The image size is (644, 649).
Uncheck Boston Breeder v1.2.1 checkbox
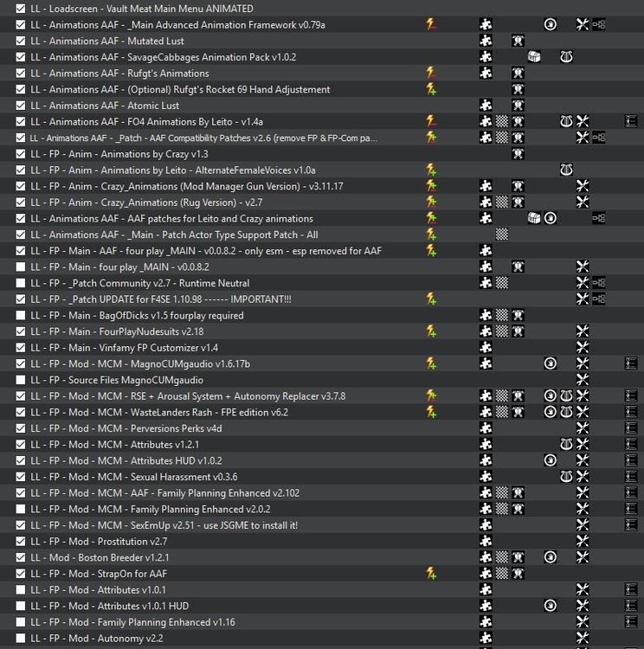pyautogui.click(x=20, y=557)
